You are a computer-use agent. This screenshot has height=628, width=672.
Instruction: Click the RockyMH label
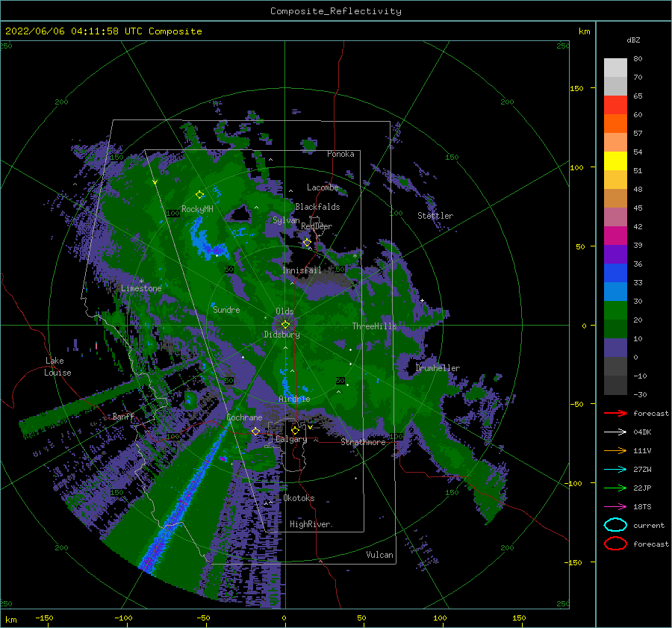[198, 209]
